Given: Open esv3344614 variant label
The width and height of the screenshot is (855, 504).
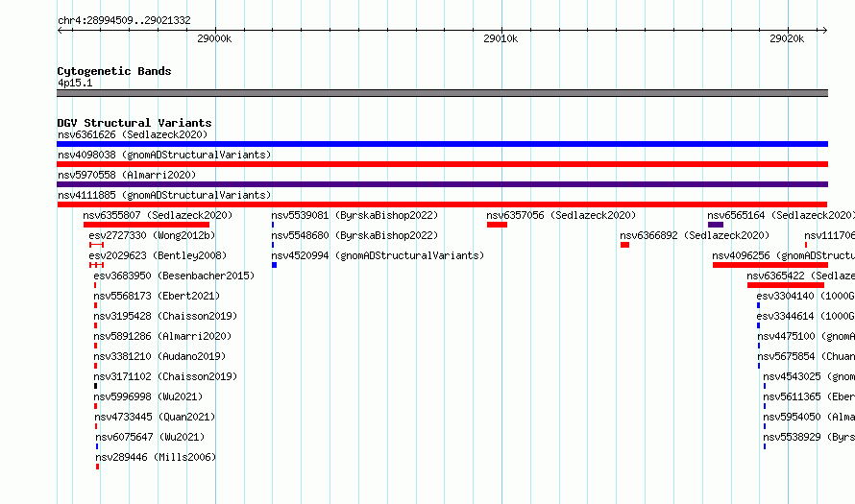Looking at the screenshot, I should pyautogui.click(x=806, y=316).
